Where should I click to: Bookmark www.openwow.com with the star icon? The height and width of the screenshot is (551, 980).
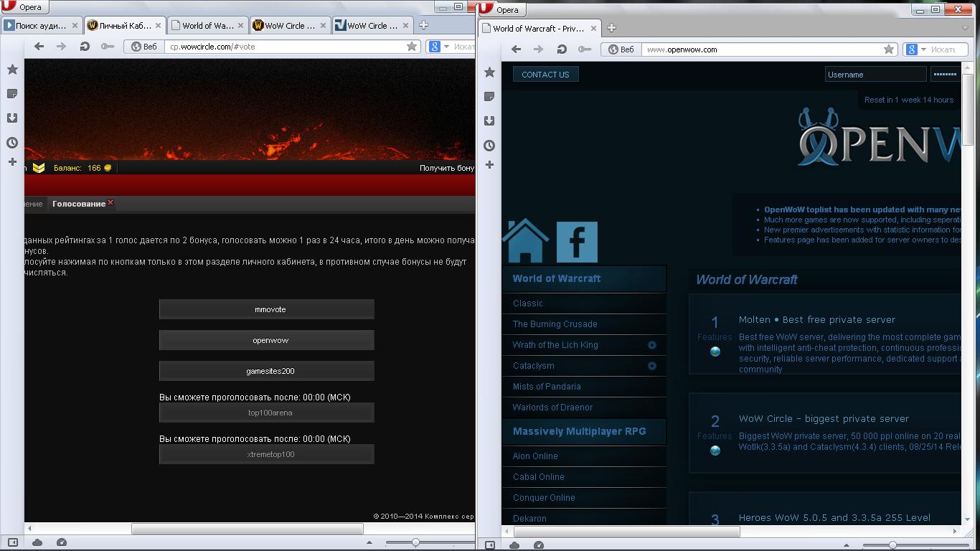click(x=889, y=50)
